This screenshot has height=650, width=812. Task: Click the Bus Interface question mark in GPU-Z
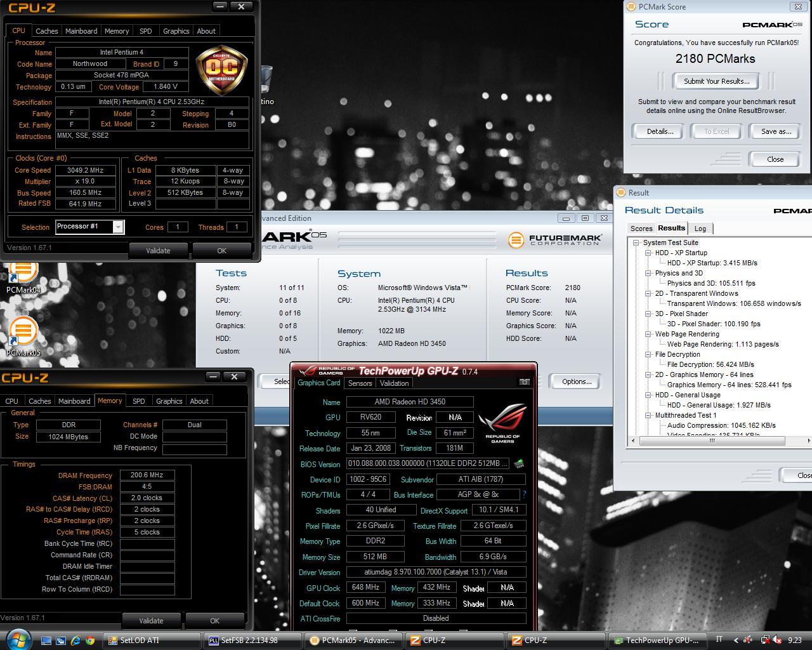pos(524,494)
